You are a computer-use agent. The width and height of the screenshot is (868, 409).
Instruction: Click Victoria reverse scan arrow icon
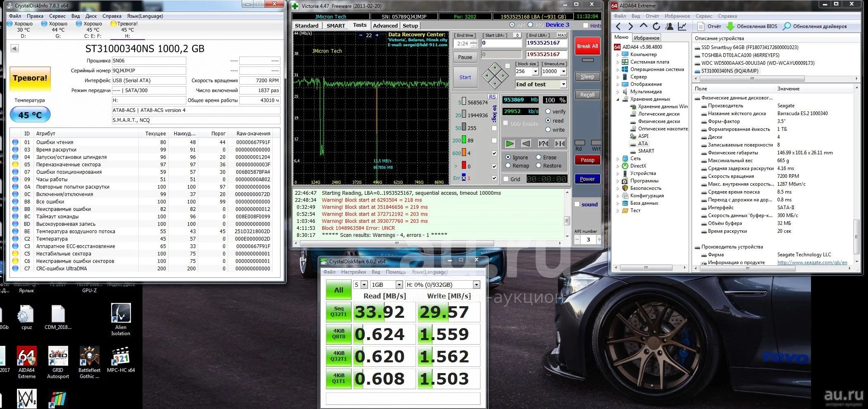click(x=526, y=143)
